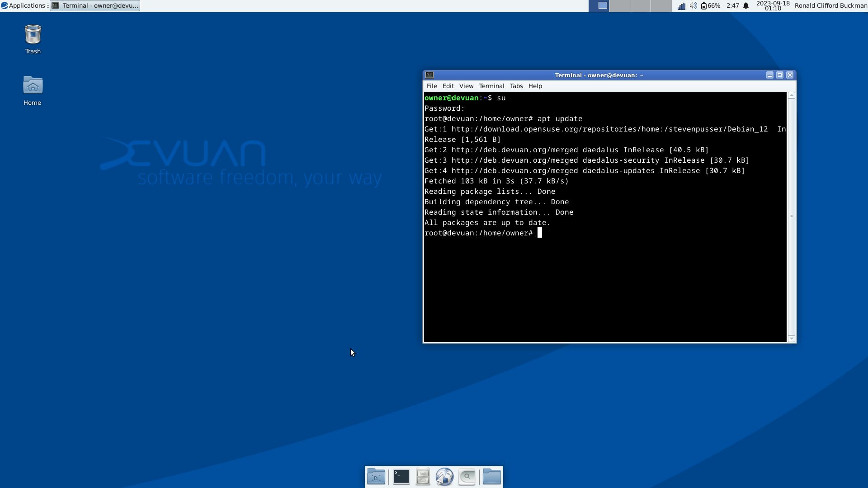Select the Terminal taskbar window button

95,5
